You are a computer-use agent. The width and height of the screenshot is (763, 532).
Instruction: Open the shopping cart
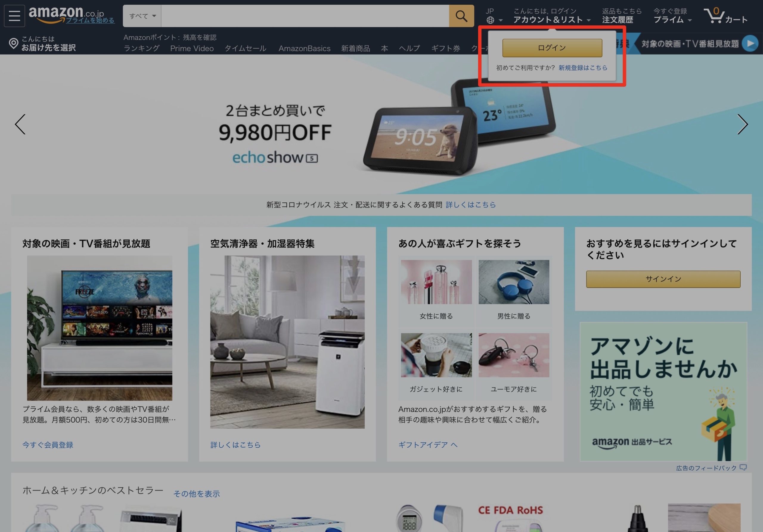725,15
